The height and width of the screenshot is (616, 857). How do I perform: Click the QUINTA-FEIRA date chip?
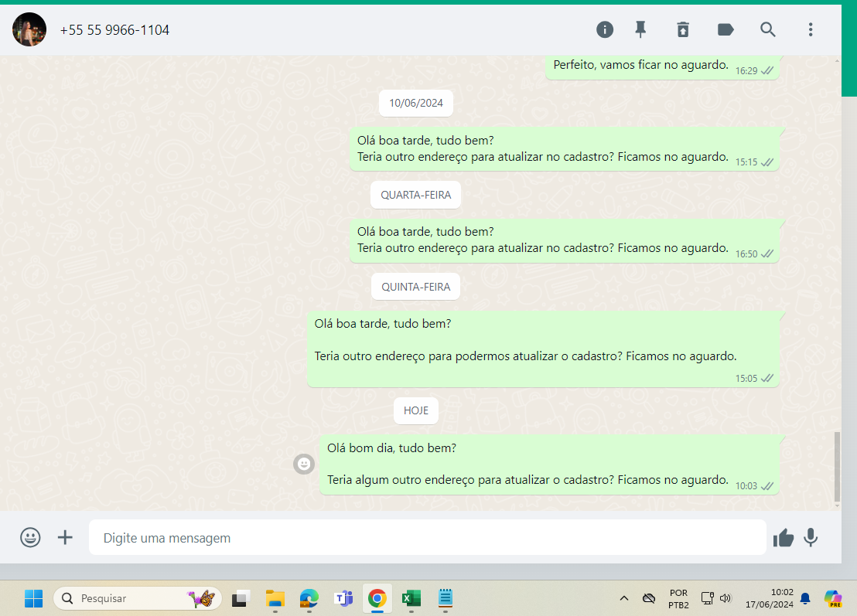pyautogui.click(x=416, y=287)
